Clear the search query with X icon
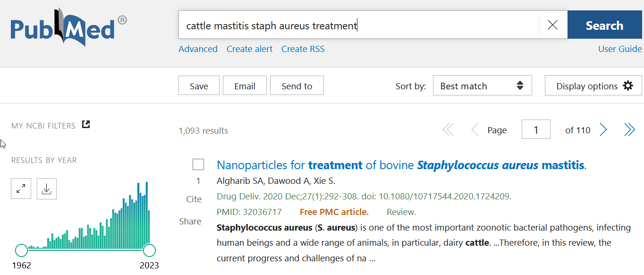The image size is (644, 275). point(552,25)
